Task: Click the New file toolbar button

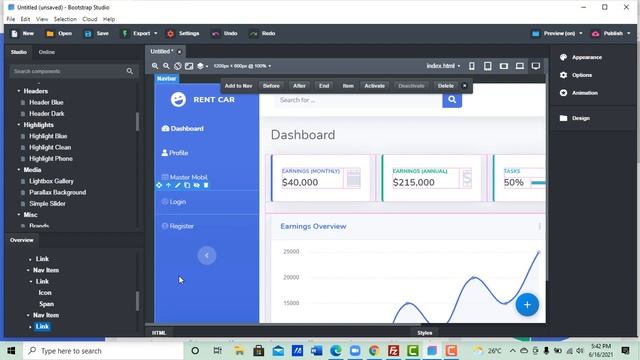Action: pos(22,33)
